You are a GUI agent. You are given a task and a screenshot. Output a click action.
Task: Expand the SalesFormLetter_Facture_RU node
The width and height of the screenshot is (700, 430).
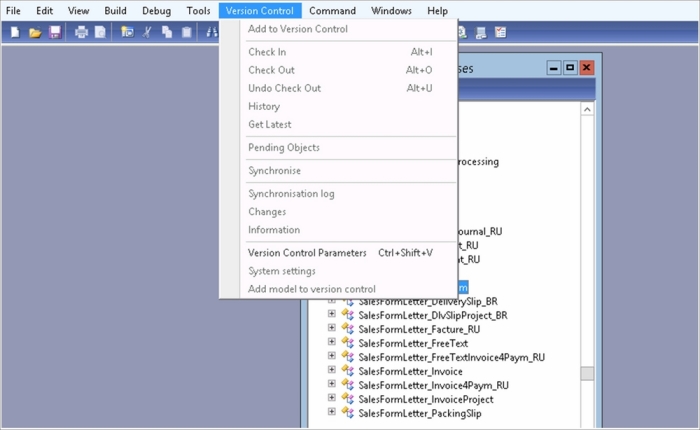tap(331, 328)
